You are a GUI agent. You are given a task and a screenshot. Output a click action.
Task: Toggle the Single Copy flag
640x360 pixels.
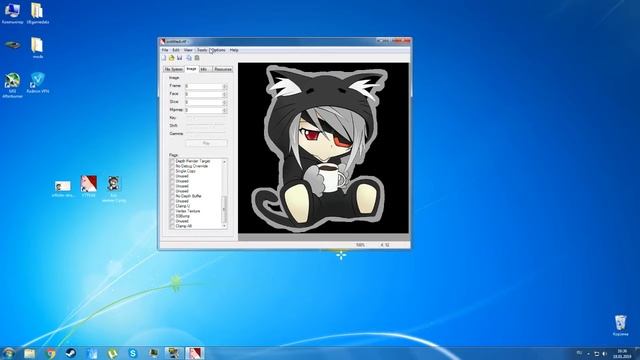(x=172, y=171)
